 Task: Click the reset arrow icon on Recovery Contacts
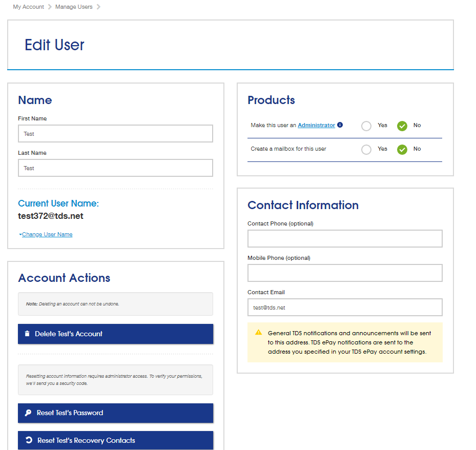tap(29, 440)
